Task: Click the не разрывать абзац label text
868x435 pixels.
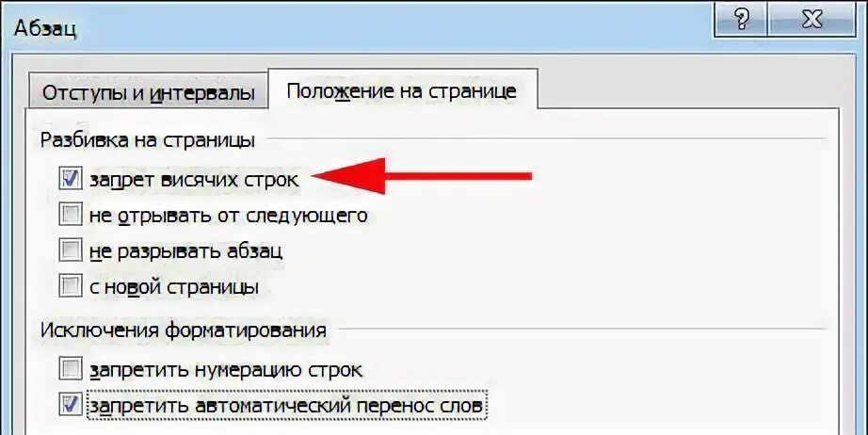Action: (186, 251)
